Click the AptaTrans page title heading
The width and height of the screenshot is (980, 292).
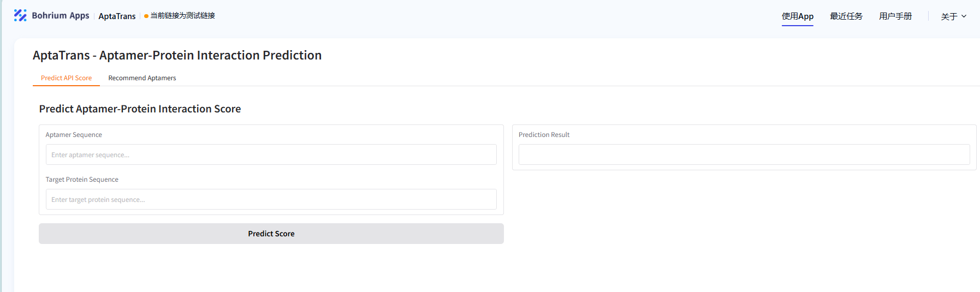coord(177,55)
